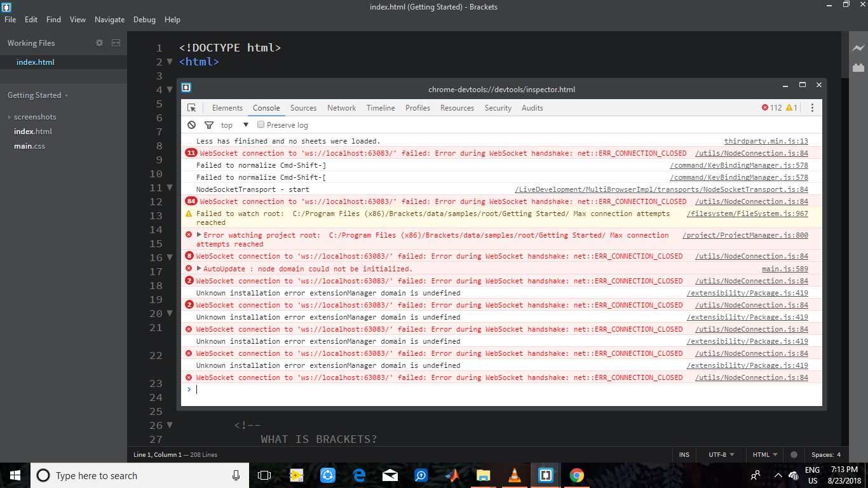Expand the Error watching project root message
The width and height of the screenshot is (868, 488).
(198, 234)
